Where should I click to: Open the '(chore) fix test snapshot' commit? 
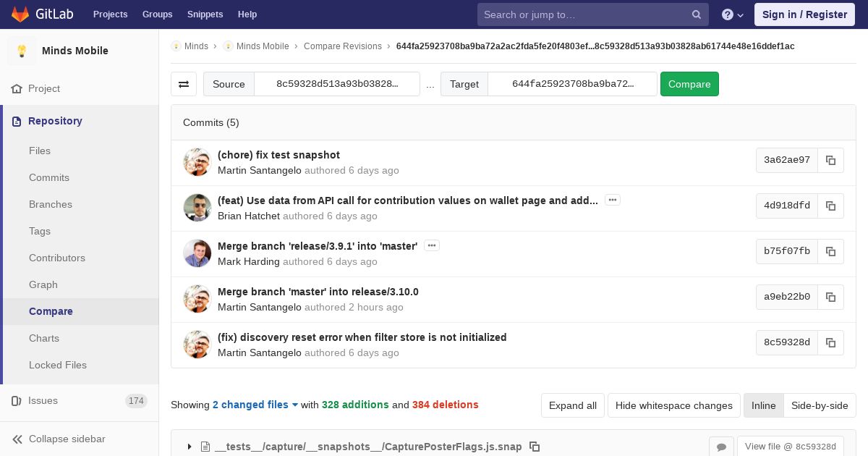tap(278, 155)
